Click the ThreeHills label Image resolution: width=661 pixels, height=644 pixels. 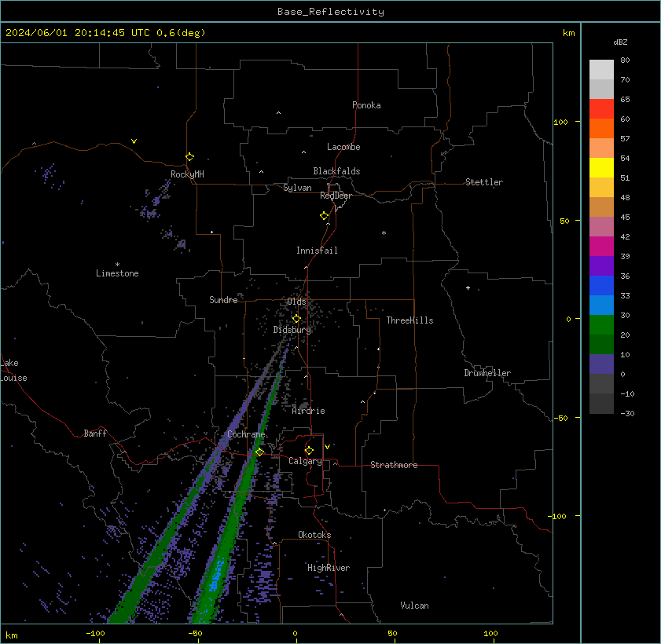(409, 320)
